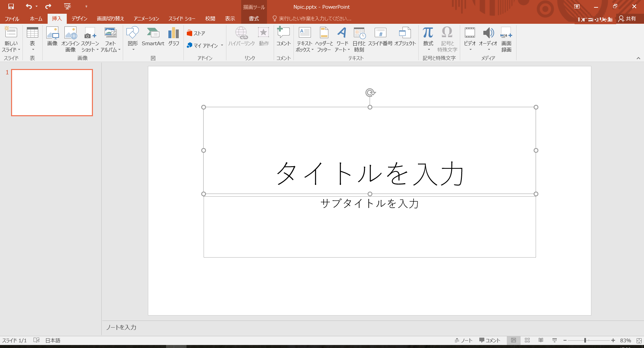Open マイ アドイン list

203,45
